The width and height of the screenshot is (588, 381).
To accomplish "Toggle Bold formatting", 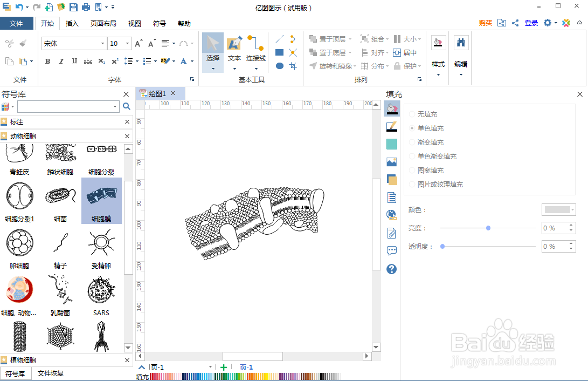I will pos(47,61).
